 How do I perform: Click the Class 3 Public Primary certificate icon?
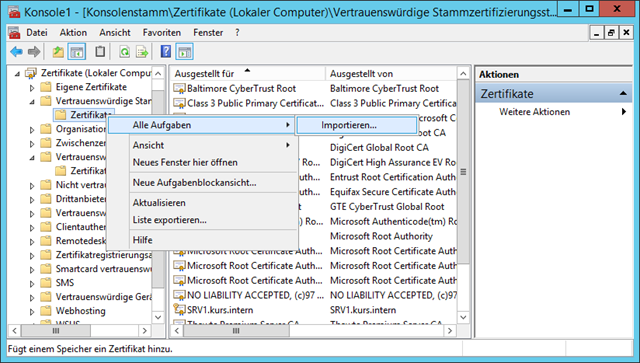coord(180,103)
